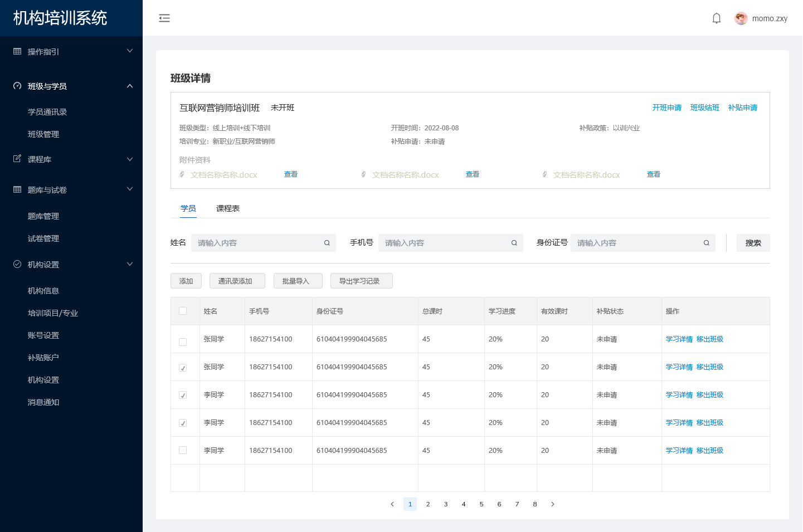Screen dimensions: 803x532
Task: Click 移出班级 for last 李同学 row
Action: [x=710, y=451]
